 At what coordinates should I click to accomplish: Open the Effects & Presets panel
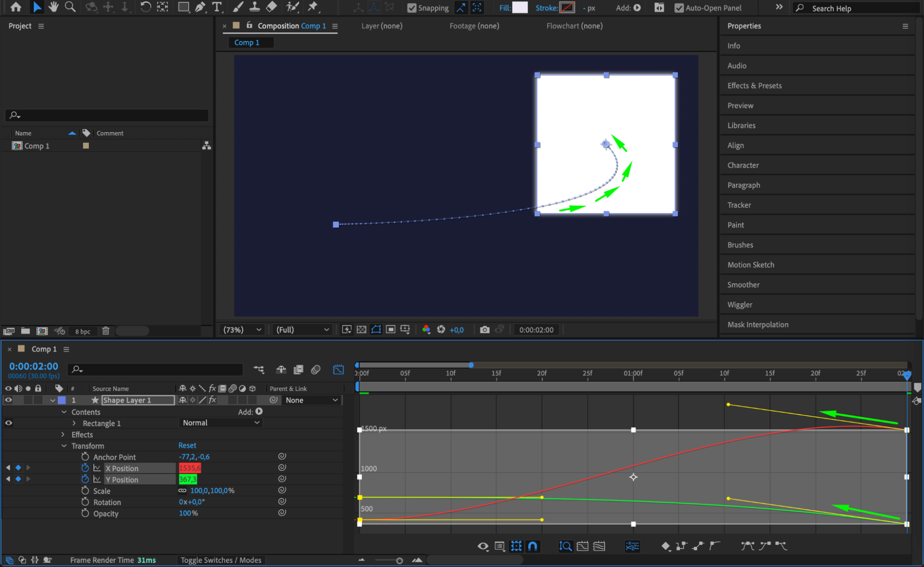(754, 86)
